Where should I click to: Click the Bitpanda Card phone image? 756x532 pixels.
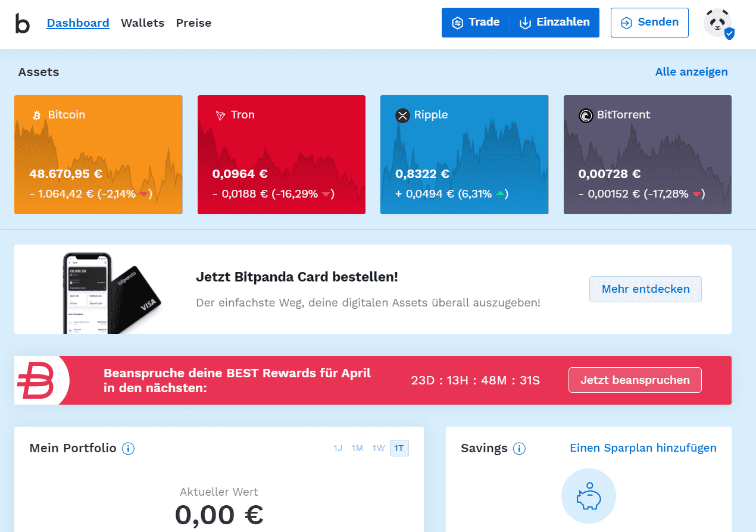click(113, 292)
